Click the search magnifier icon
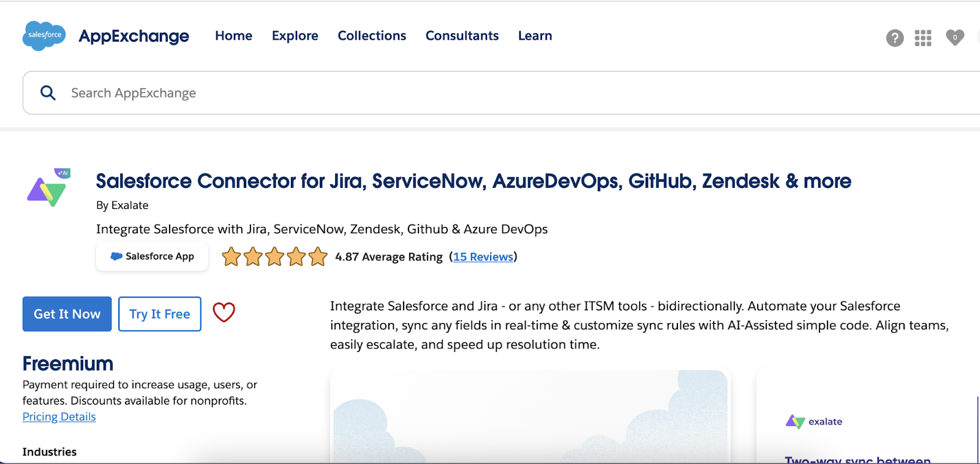980x464 pixels. coord(48,92)
